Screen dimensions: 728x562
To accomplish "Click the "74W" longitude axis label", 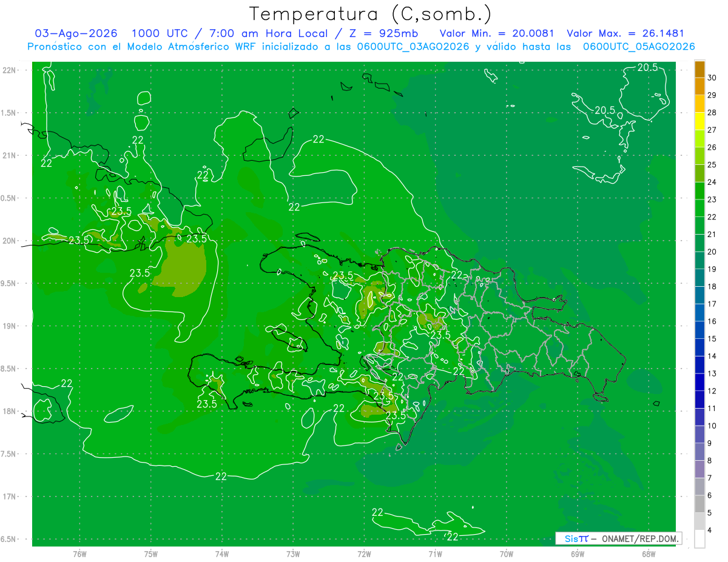I will pyautogui.click(x=222, y=554).
